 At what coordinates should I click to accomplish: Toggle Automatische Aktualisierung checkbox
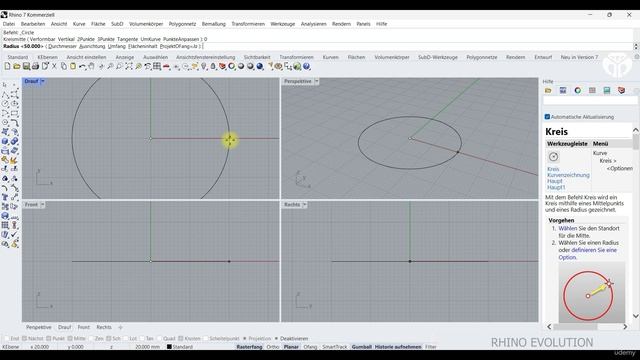[547, 117]
